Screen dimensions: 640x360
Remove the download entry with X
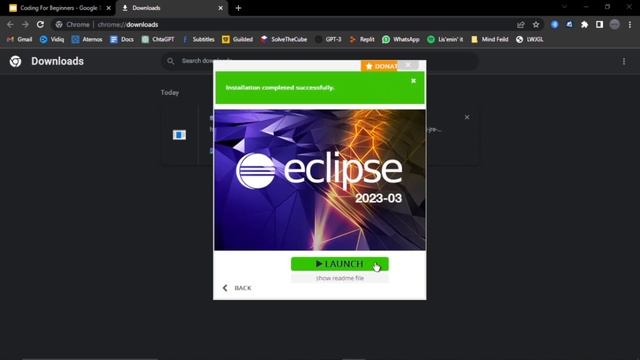pos(467,117)
